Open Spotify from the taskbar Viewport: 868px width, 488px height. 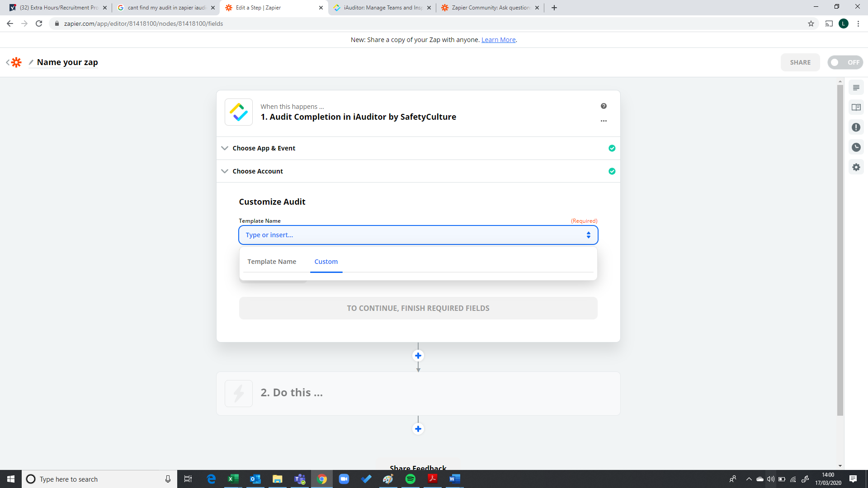[x=410, y=479]
